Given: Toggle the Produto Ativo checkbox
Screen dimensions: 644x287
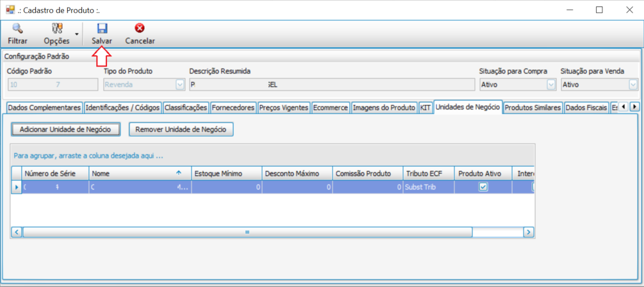Looking at the screenshot, I should pos(483,187).
